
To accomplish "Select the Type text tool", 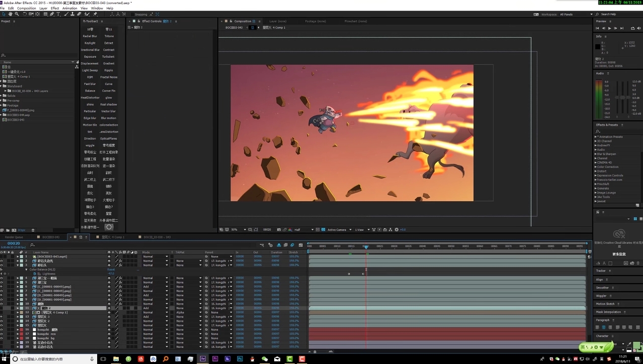I will pyautogui.click(x=58, y=14).
